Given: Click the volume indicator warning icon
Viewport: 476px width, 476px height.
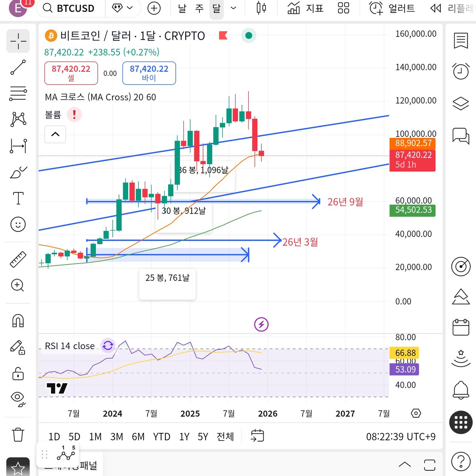Looking at the screenshot, I should point(74,115).
